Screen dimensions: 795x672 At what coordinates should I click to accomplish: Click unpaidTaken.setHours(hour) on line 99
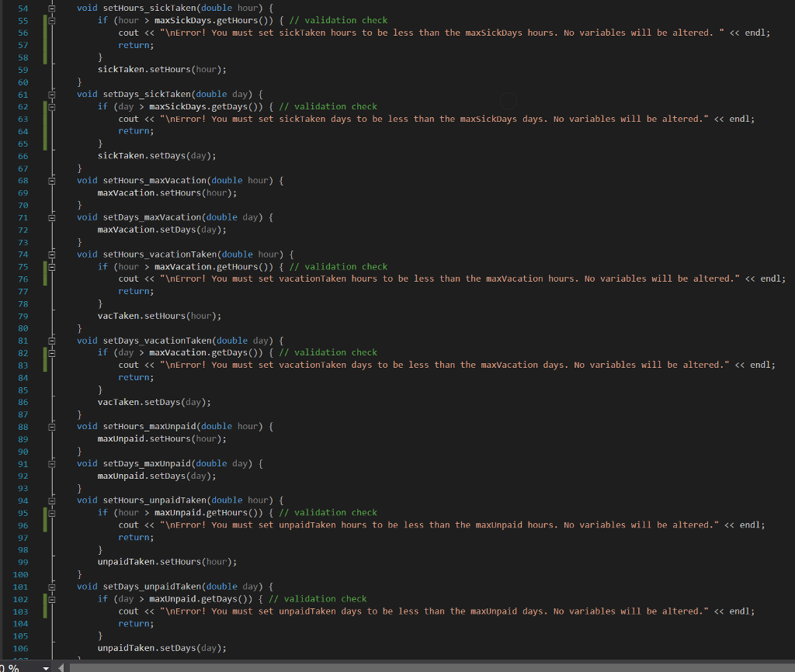click(x=168, y=562)
